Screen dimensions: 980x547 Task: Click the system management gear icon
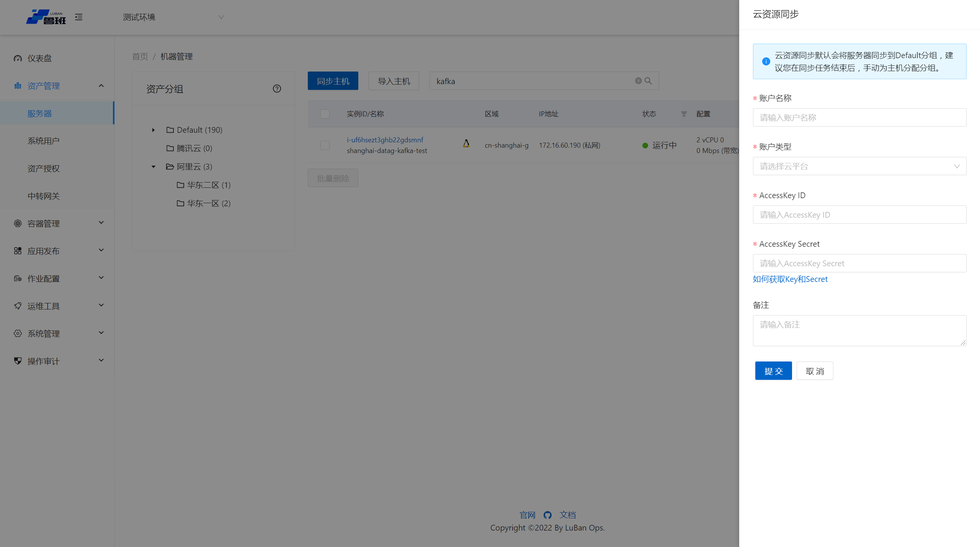(x=18, y=334)
